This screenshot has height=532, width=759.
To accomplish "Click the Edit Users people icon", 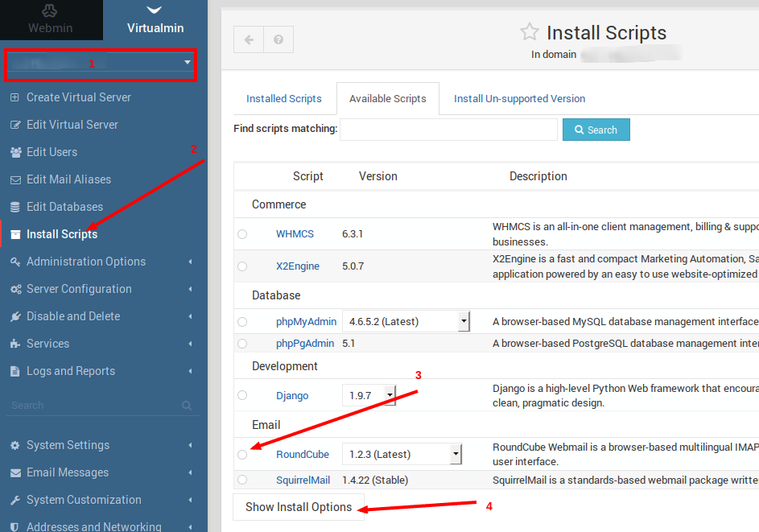I will click(x=16, y=152).
